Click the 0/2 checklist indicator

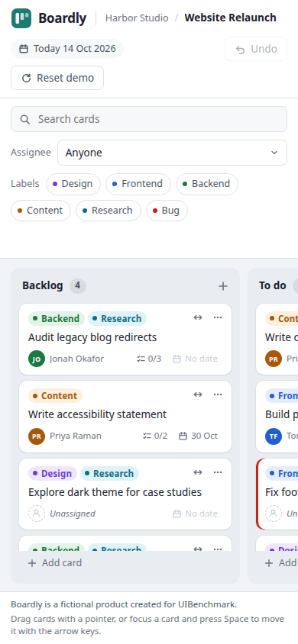coord(155,436)
